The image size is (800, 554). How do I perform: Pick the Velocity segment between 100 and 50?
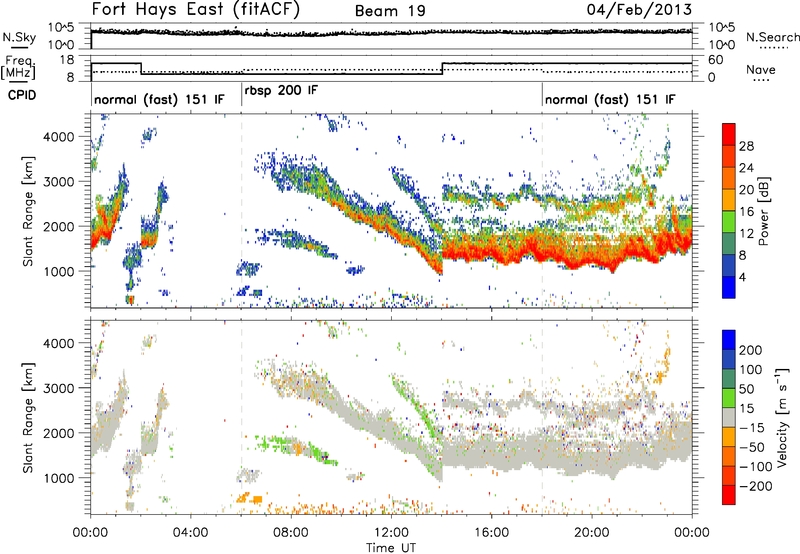click(729, 379)
